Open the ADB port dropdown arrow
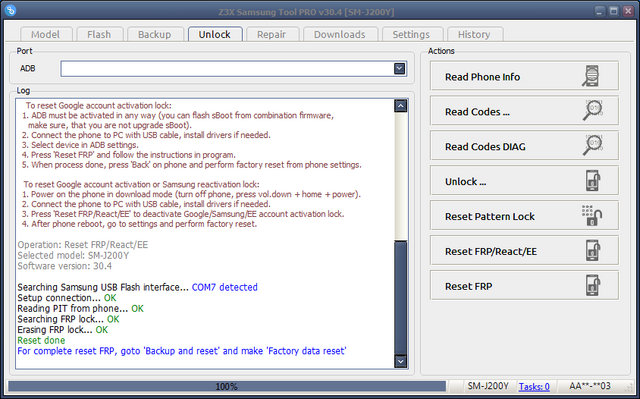640x399 pixels. point(400,69)
